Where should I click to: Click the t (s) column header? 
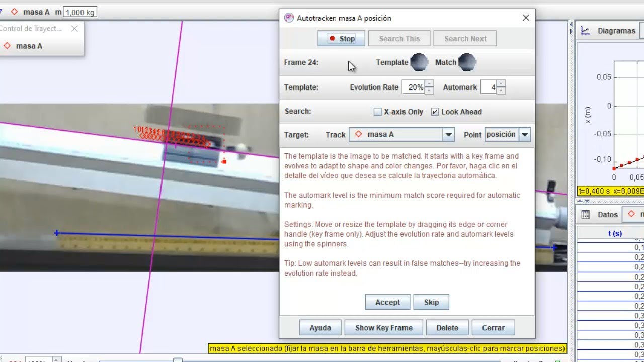tap(615, 234)
